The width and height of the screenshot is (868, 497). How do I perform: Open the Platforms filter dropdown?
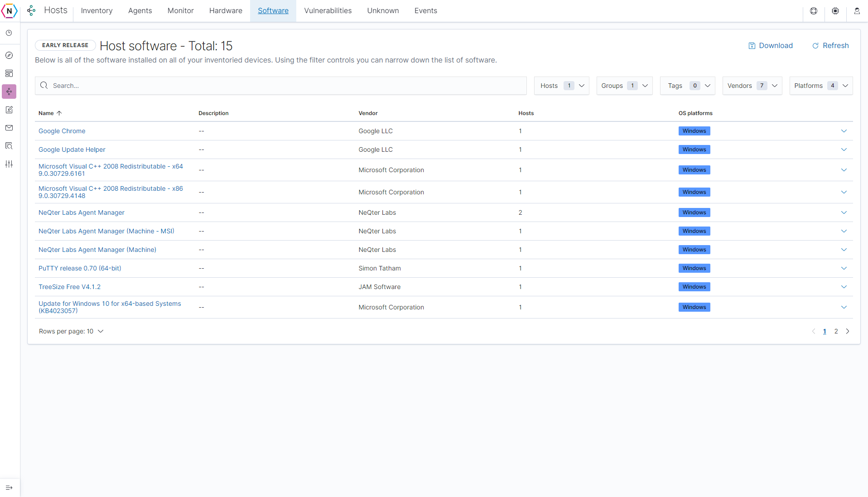click(821, 86)
